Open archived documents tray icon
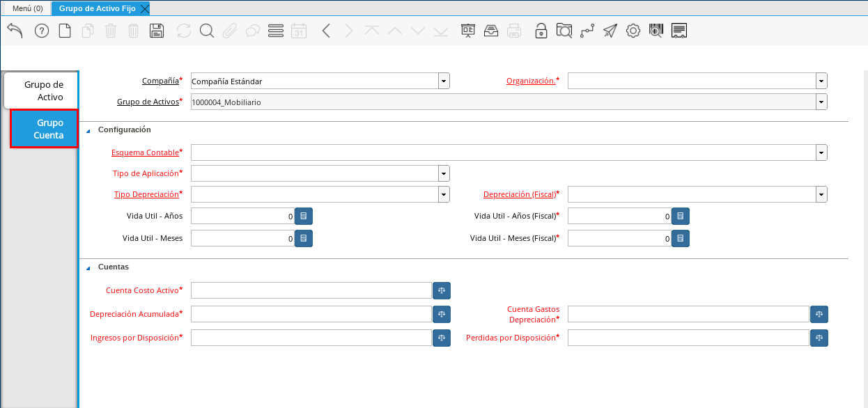Screen dimensions: 868x408 [x=491, y=31]
